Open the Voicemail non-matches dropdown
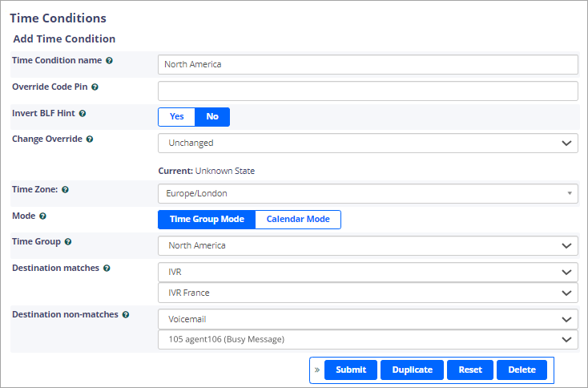Viewport: 588px width, 388px height. point(368,319)
